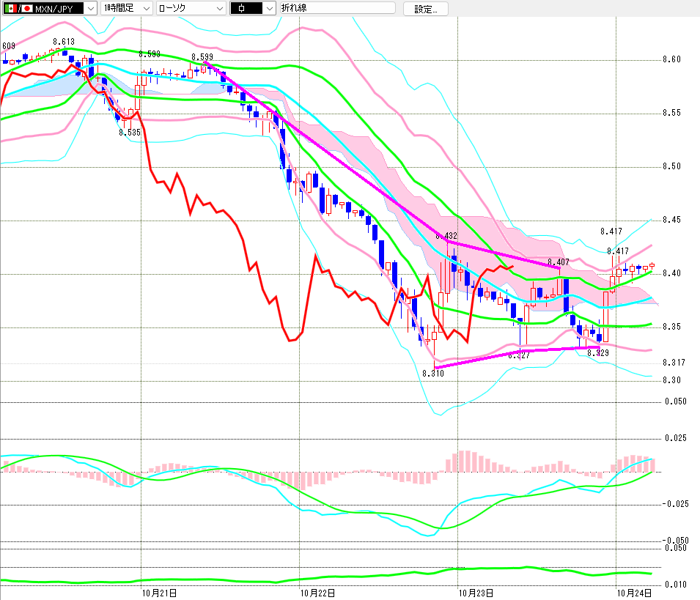The height and width of the screenshot is (600, 700).
Task: Click the 8.407 price label
Action: click(x=558, y=262)
